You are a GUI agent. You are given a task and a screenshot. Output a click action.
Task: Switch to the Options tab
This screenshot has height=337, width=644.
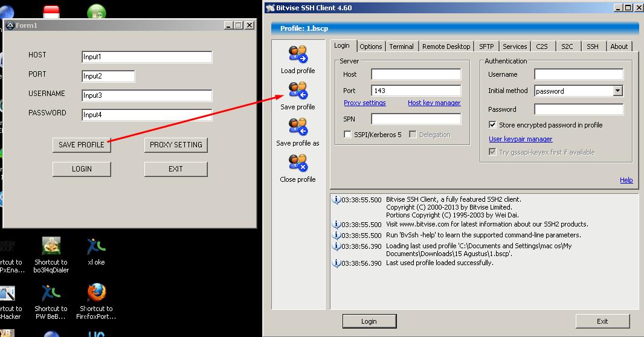tap(371, 47)
